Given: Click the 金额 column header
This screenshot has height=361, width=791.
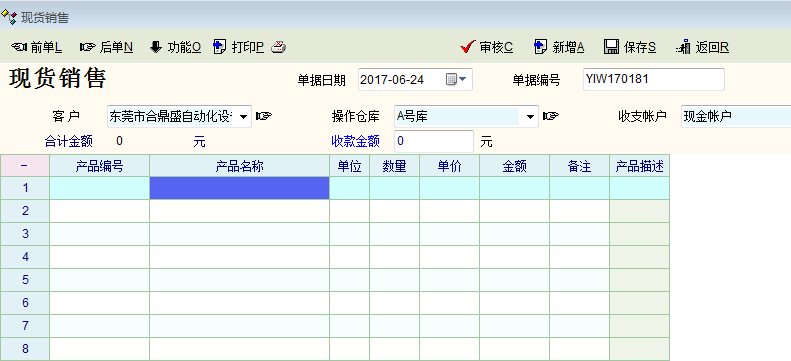Looking at the screenshot, I should pyautogui.click(x=515, y=166).
